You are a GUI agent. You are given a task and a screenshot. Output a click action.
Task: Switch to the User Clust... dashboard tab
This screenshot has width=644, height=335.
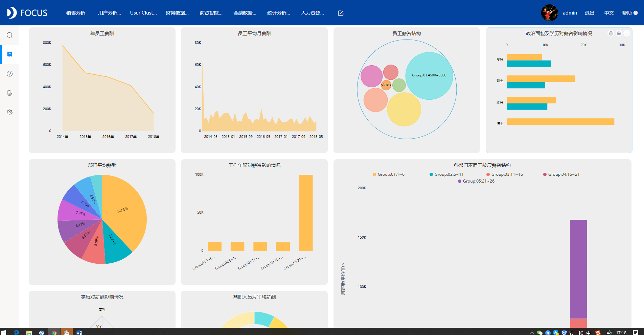click(143, 13)
